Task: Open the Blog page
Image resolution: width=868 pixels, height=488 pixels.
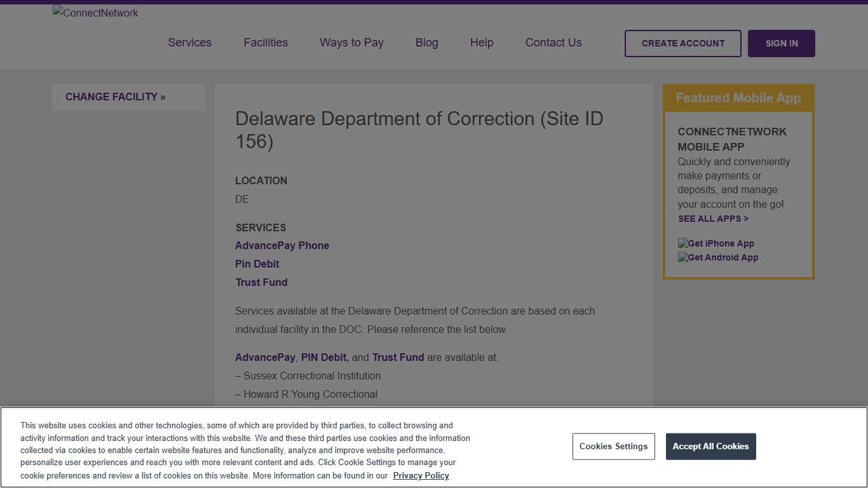Action: click(426, 43)
